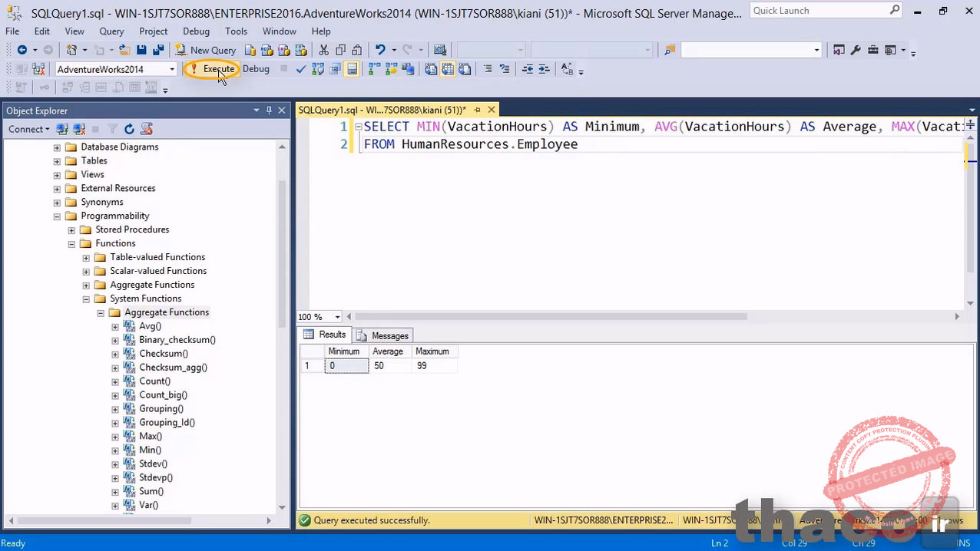Click the Save All icon
The image size is (980, 551).
tap(158, 51)
